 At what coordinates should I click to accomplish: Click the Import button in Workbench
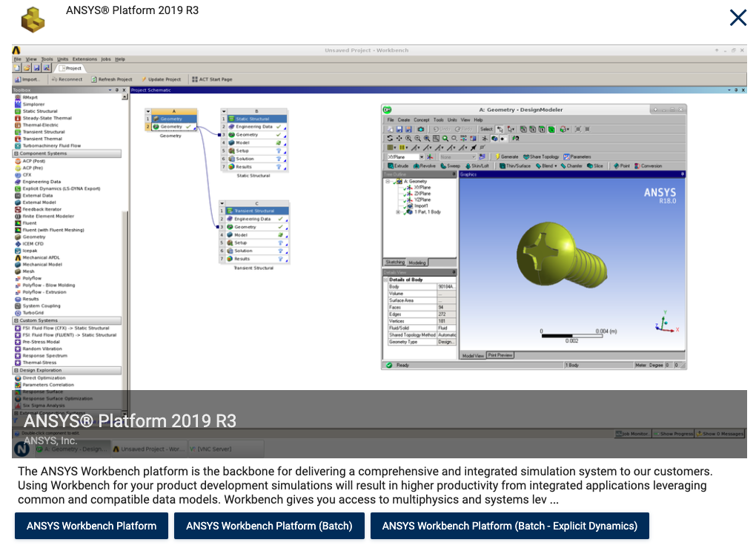[x=27, y=79]
